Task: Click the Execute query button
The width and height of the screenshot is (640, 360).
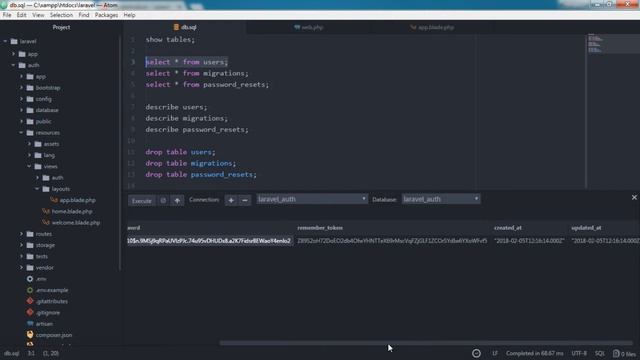Action: click(142, 200)
